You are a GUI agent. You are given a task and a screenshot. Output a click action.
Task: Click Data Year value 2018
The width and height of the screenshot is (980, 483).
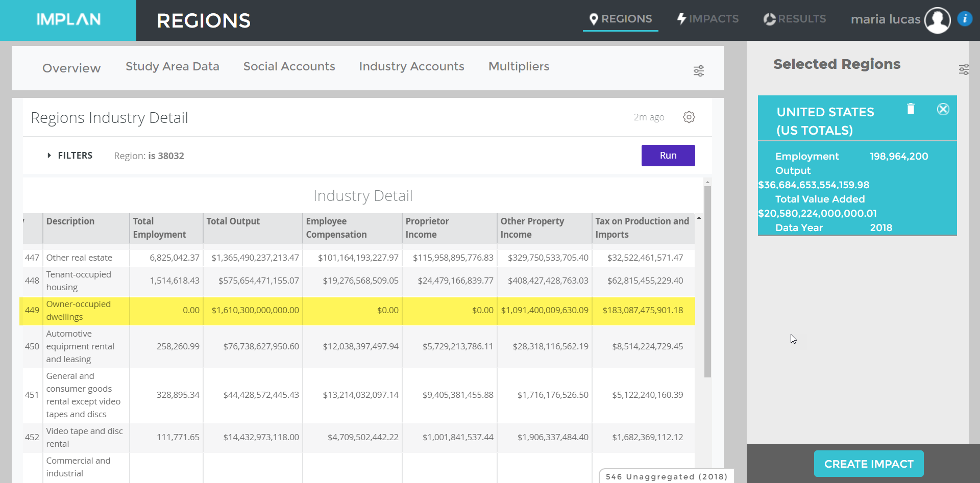tap(881, 227)
